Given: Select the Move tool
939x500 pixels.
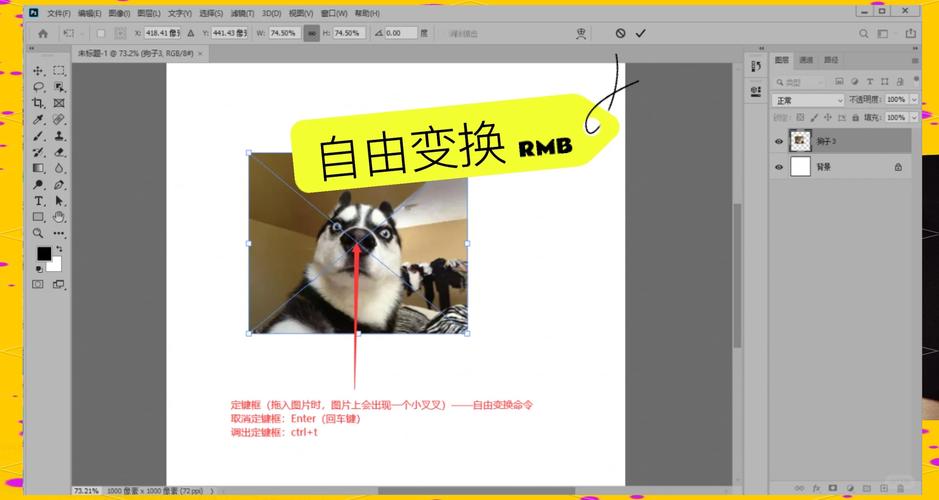Looking at the screenshot, I should (38, 71).
